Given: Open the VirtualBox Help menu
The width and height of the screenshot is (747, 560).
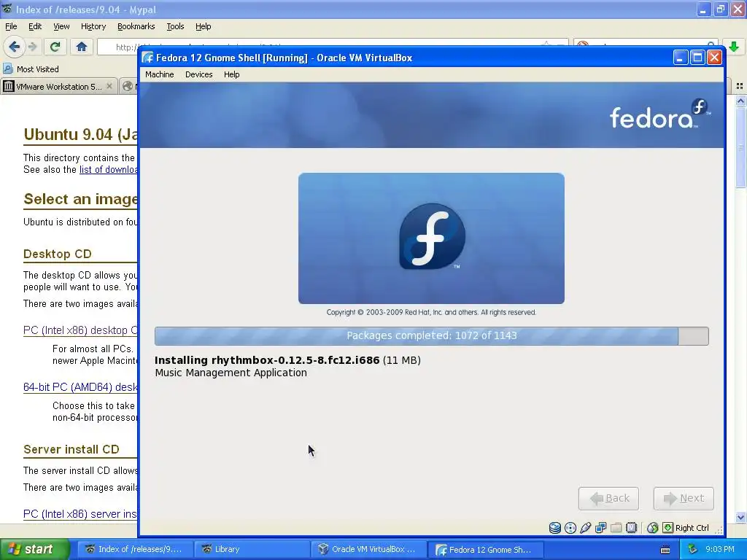Looking at the screenshot, I should [x=231, y=74].
